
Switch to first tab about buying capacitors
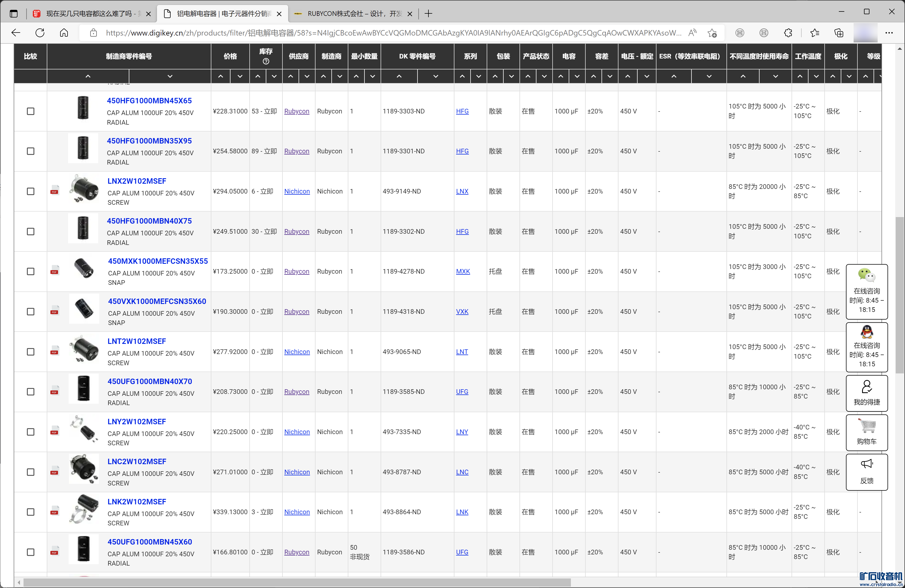[x=91, y=14]
